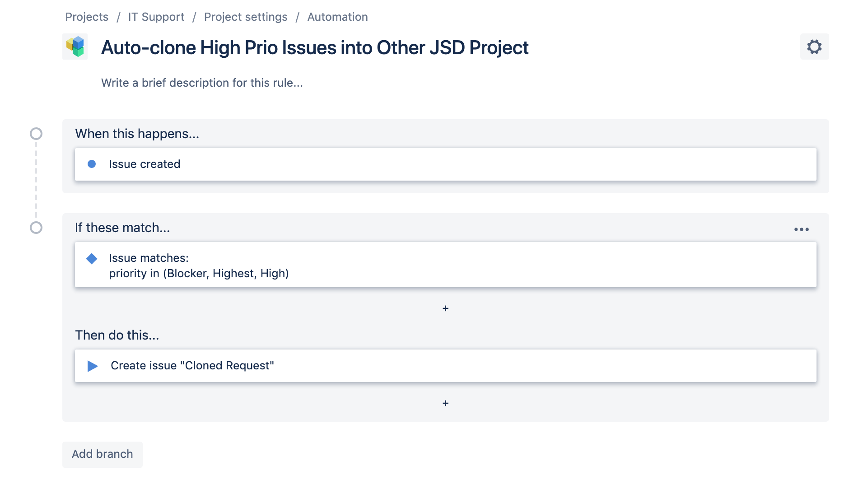Navigate to Project settings breadcrumb
This screenshot has width=868, height=494.
click(246, 17)
